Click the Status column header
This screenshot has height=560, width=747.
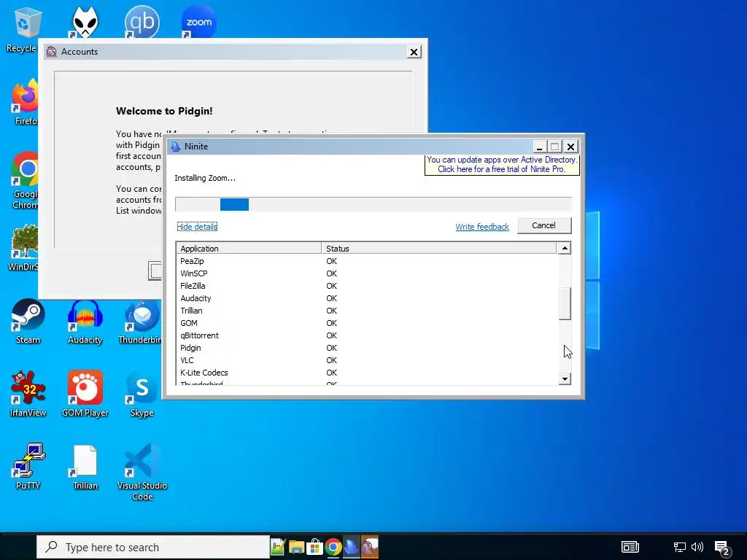click(x=438, y=248)
